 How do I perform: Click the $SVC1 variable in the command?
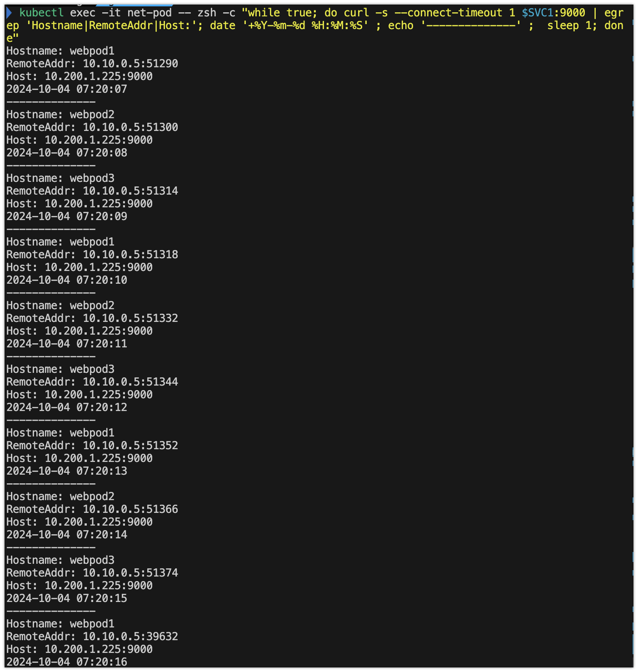click(538, 13)
